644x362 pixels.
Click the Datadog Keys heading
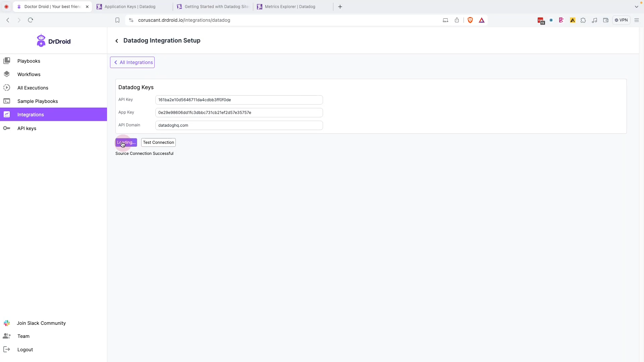[136, 87]
